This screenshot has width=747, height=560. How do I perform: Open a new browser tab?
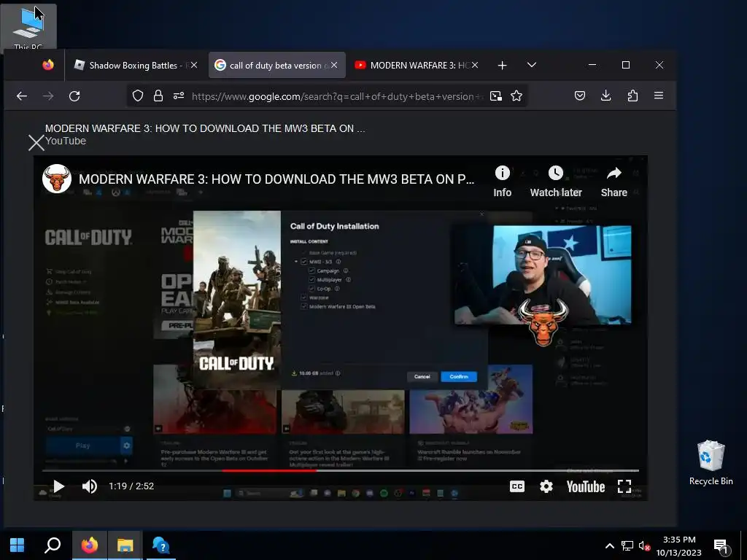[x=502, y=65]
